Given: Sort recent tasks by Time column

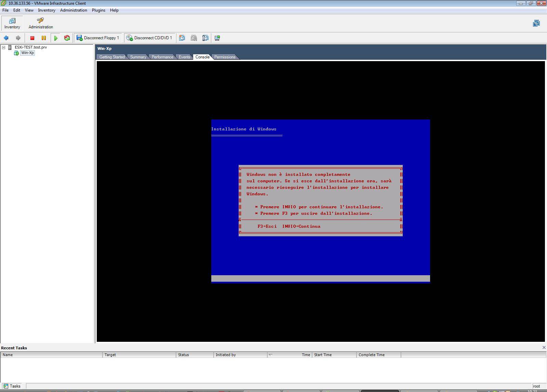Looking at the screenshot, I should pos(289,355).
